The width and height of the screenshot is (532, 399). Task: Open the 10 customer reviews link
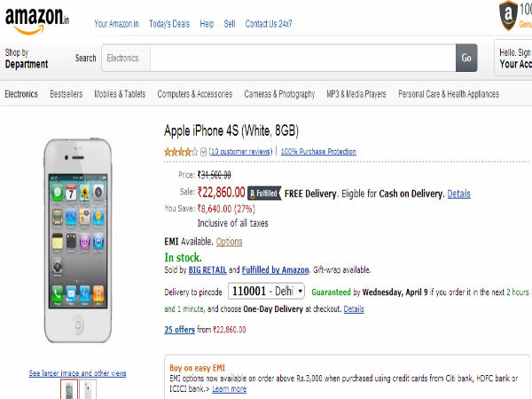coord(240,152)
